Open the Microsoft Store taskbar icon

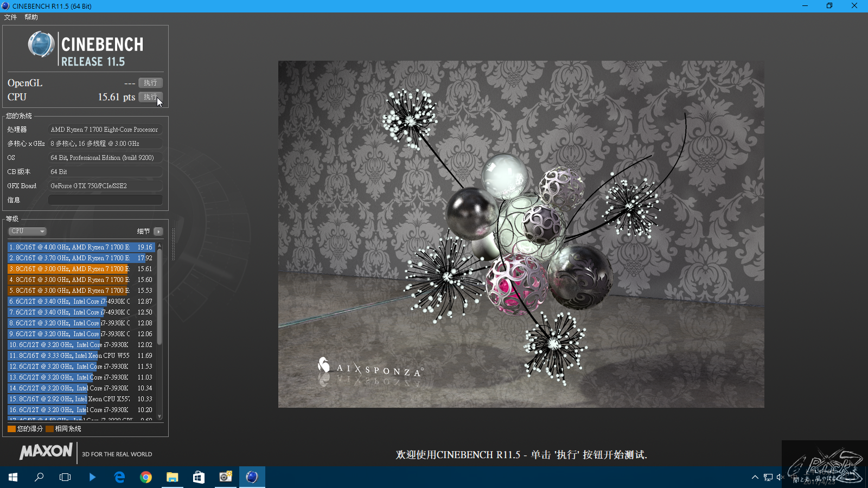tap(199, 477)
